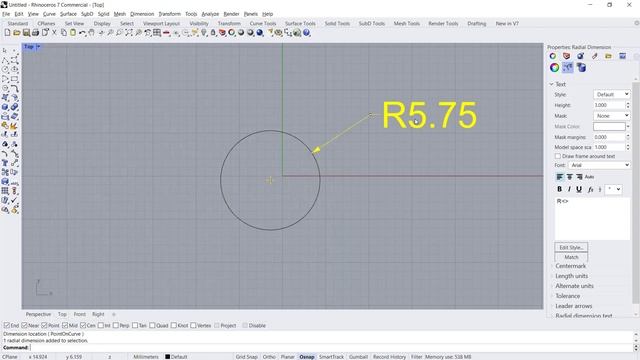Select the Explode tool in left sidebar
The height and width of the screenshot is (360, 640).
(x=14, y=126)
